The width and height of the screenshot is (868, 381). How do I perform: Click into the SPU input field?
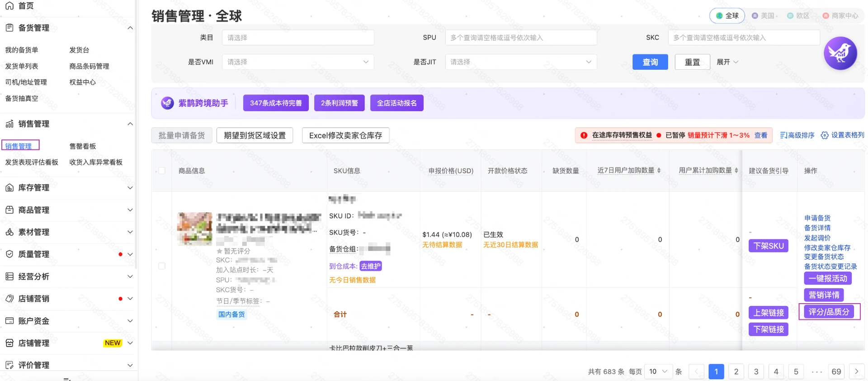(521, 38)
